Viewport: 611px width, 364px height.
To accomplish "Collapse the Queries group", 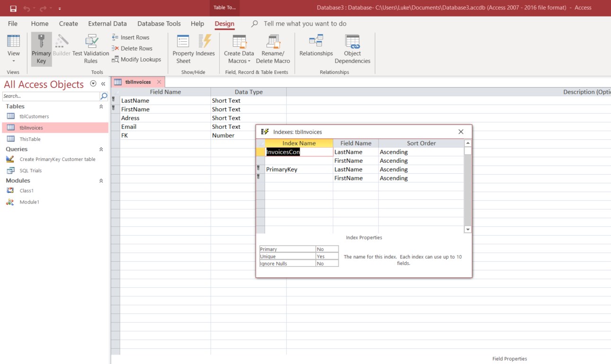I will [101, 149].
